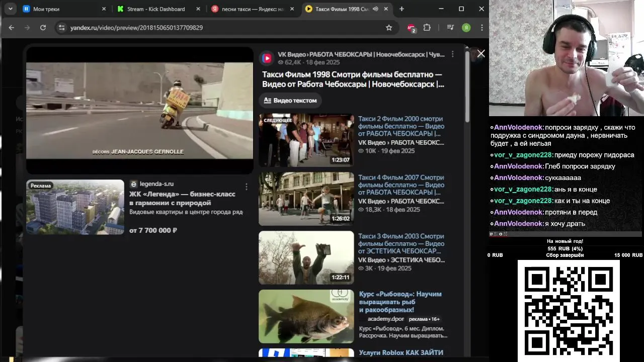
Task: Open VK Видео РАБОТА ЧЕБОКСАРЫ source link
Action: 361,54
